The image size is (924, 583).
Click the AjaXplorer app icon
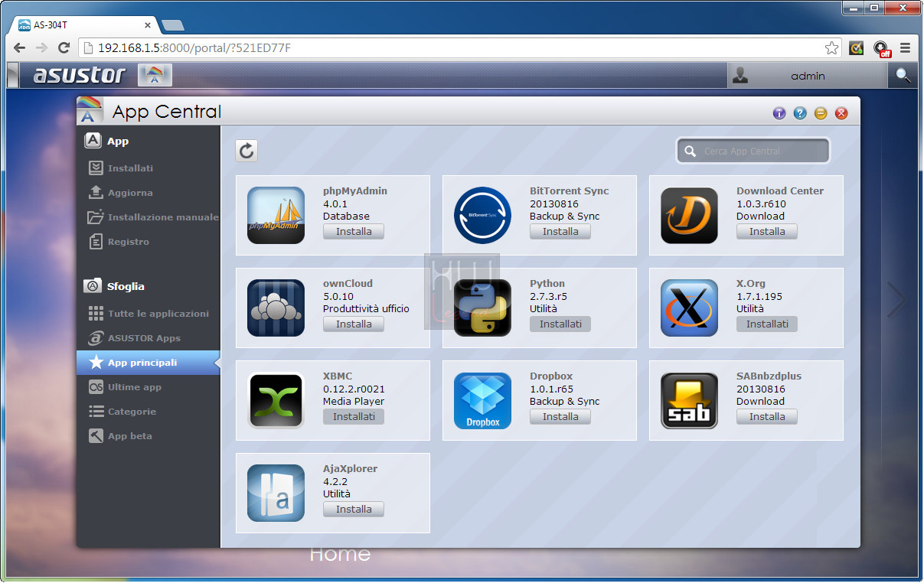tap(276, 493)
